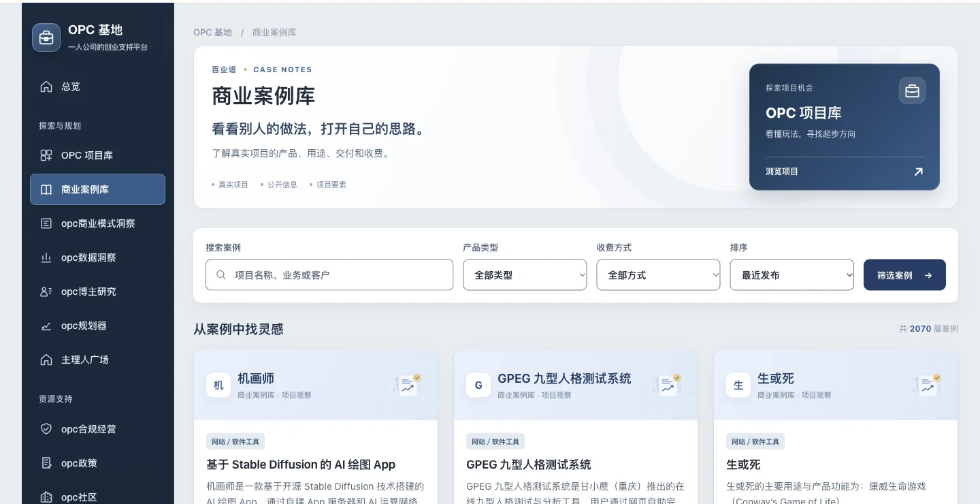Click the grid icon beside OPC 项目库
This screenshot has height=504, width=980.
(x=46, y=155)
